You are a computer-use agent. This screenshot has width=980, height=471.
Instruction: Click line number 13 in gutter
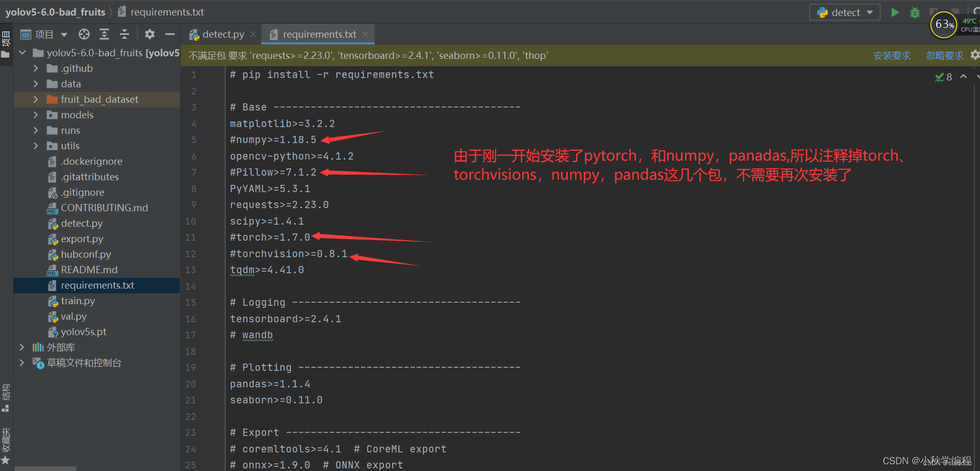point(191,270)
